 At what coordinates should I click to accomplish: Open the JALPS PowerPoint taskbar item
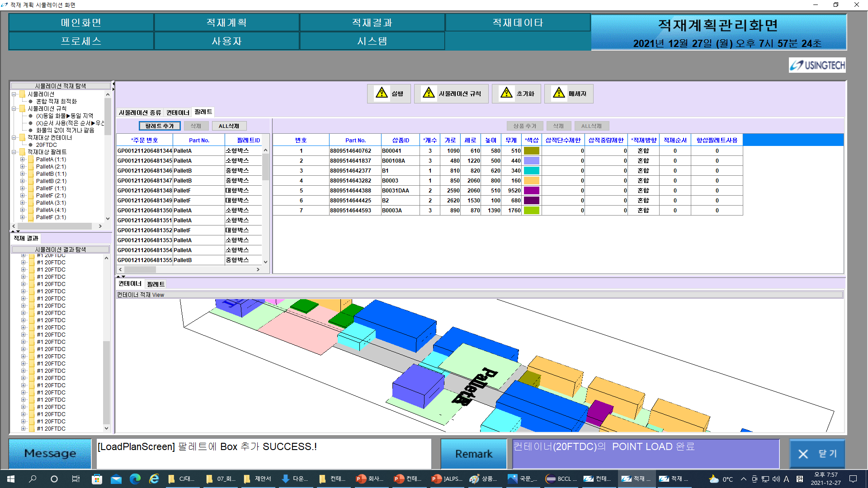pyautogui.click(x=447, y=479)
